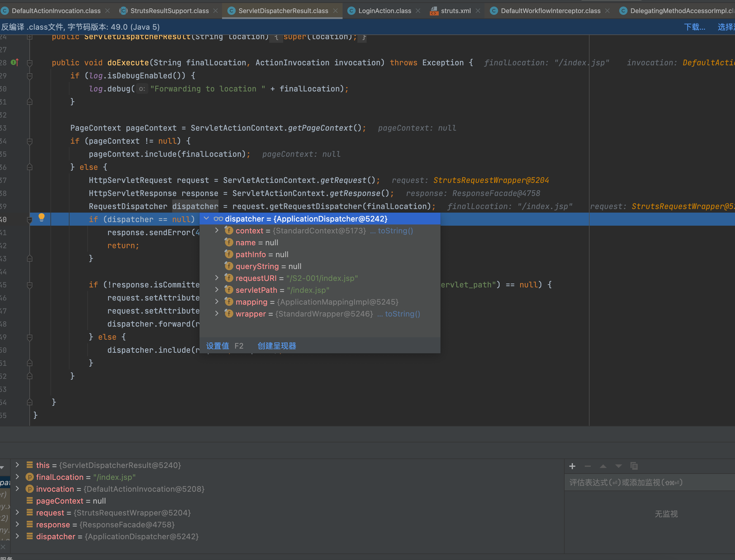Click the remove watch minus icon
Screen dimensions: 735x560
click(x=588, y=466)
